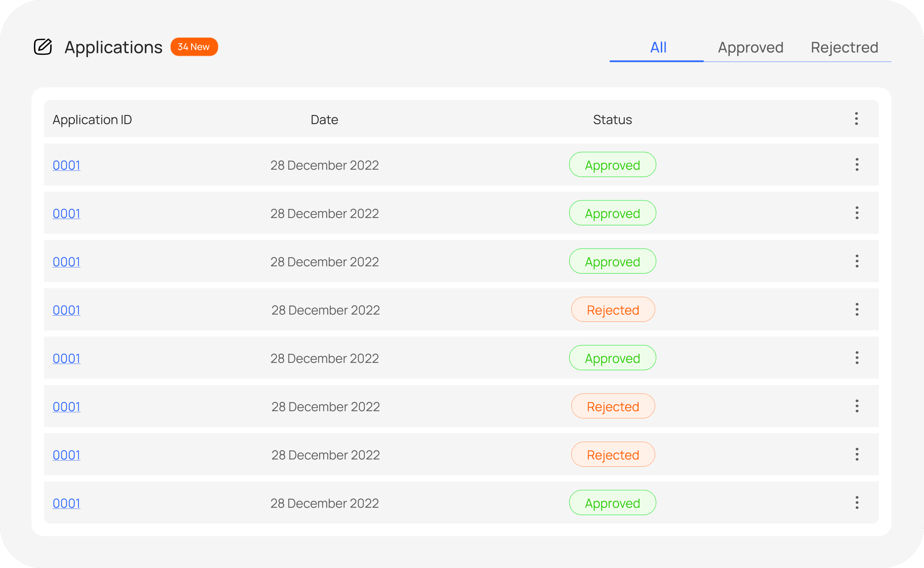924x568 pixels.
Task: Open the three-dot menu on the last row
Action: pos(857,503)
